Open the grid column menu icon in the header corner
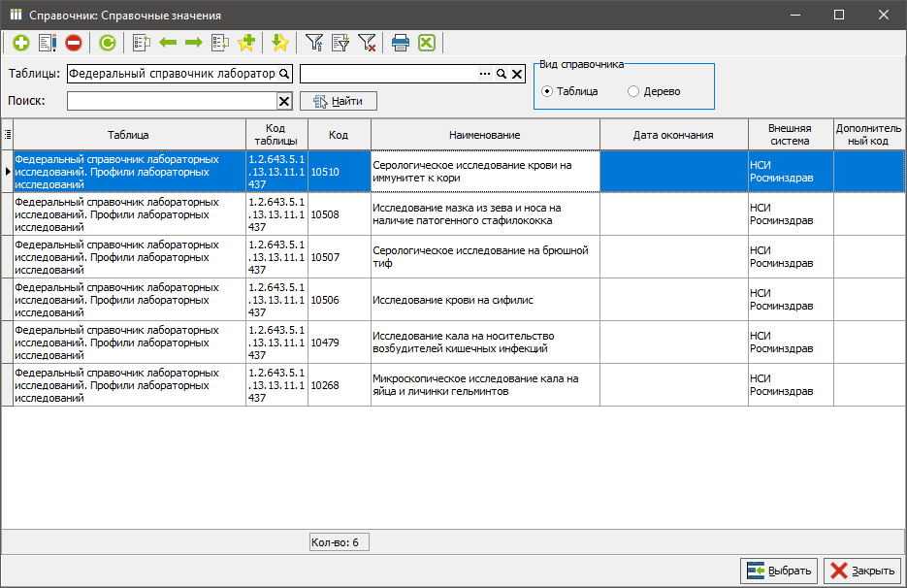 pos(8,135)
